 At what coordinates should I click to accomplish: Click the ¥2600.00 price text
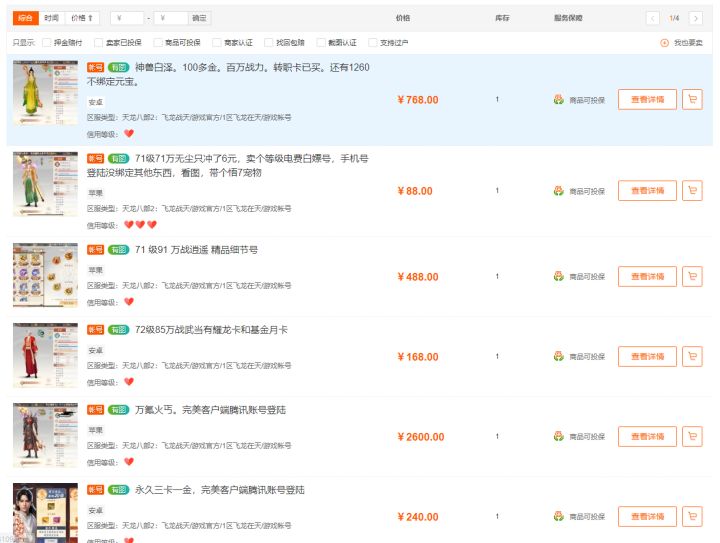(x=421, y=437)
